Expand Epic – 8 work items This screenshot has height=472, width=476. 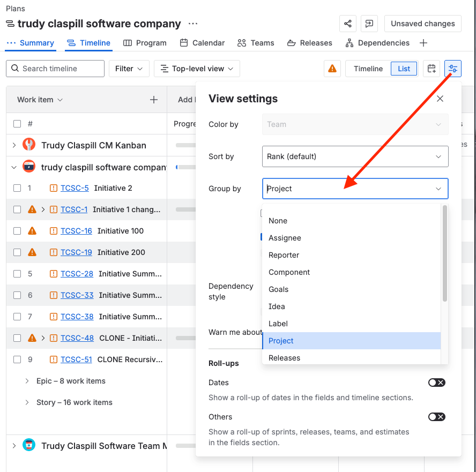click(x=27, y=381)
